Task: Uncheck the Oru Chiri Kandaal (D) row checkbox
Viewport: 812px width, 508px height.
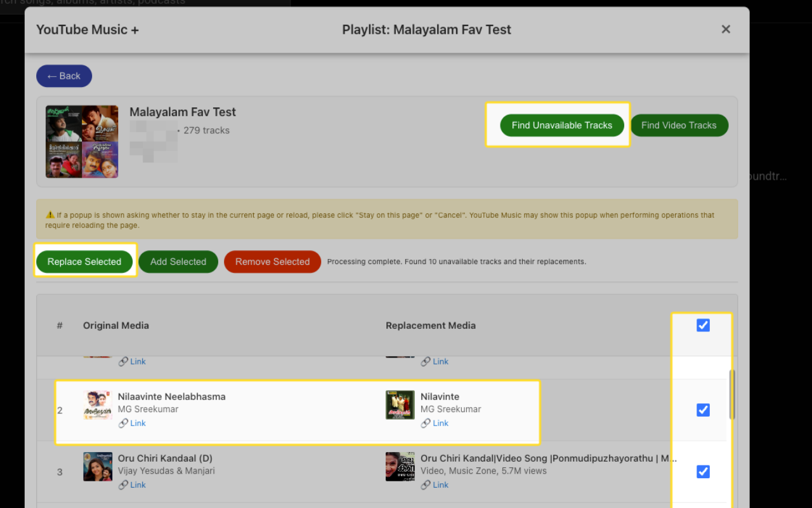Action: (703, 472)
